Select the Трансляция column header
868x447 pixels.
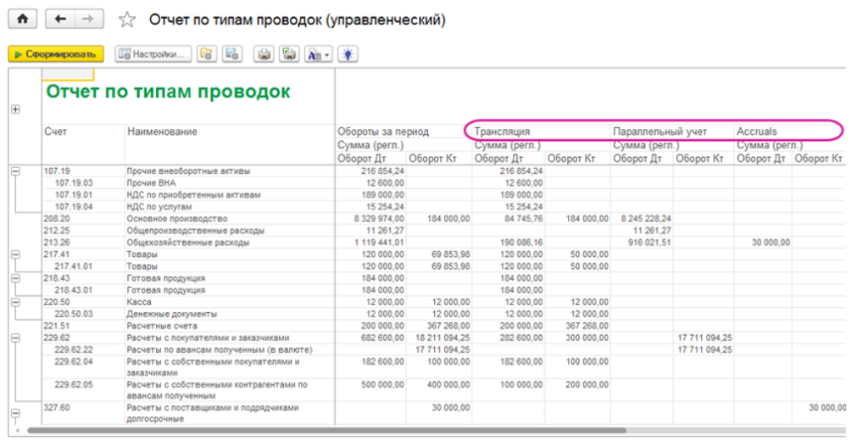tap(503, 131)
